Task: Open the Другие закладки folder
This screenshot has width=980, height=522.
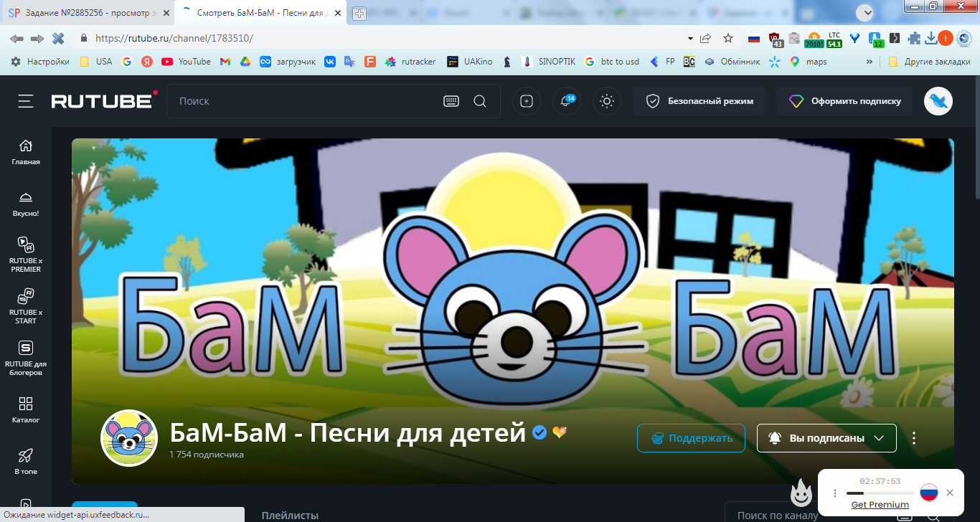Action: click(929, 62)
